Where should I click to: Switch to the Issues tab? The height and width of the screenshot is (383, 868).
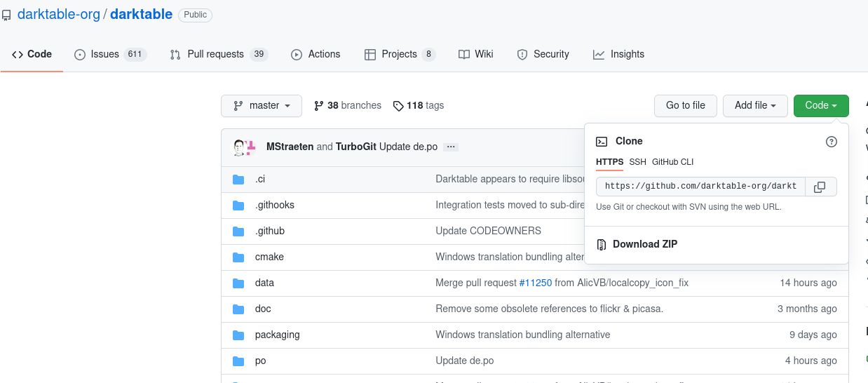click(x=109, y=55)
